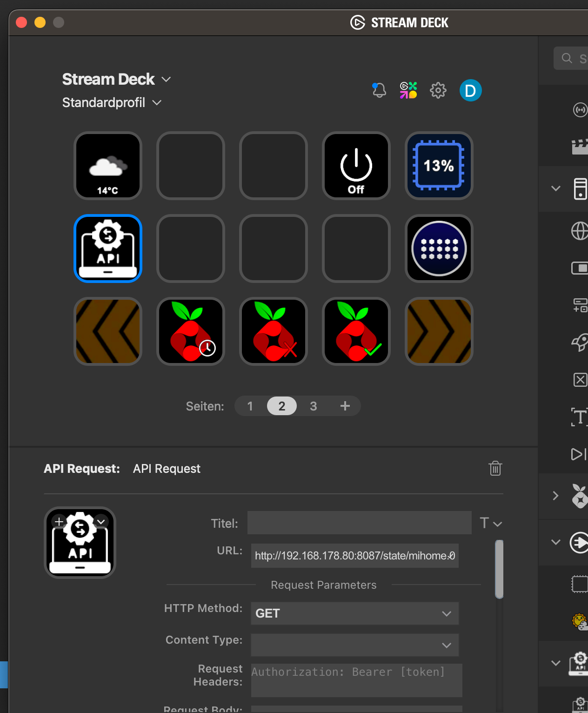
Task: Click the toggle-switch icon in the sidebar
Action: click(x=580, y=268)
